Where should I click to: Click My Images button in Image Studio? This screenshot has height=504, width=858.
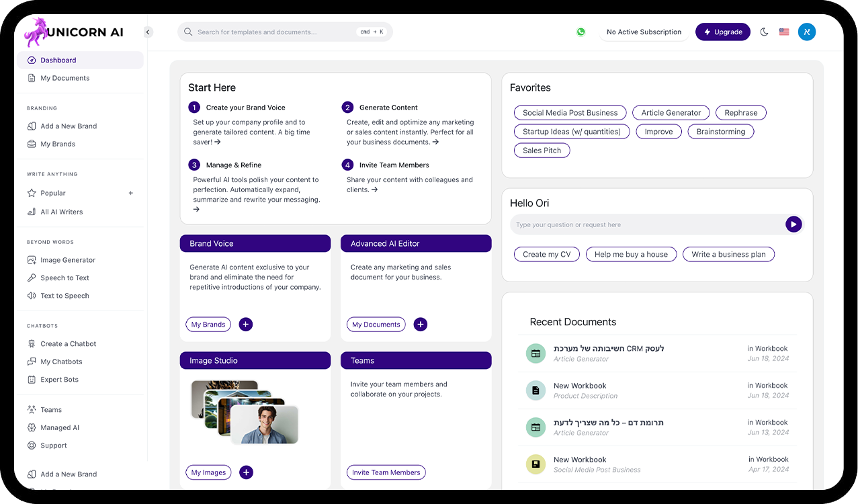point(208,472)
